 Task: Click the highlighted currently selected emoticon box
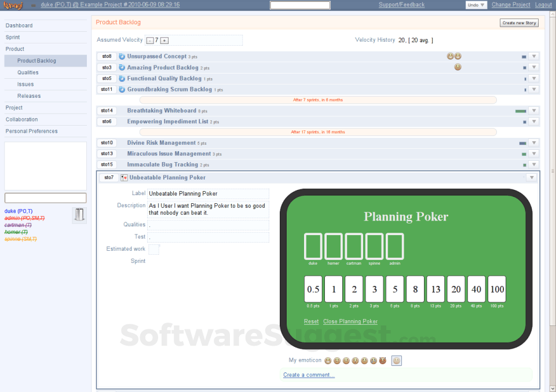click(397, 361)
